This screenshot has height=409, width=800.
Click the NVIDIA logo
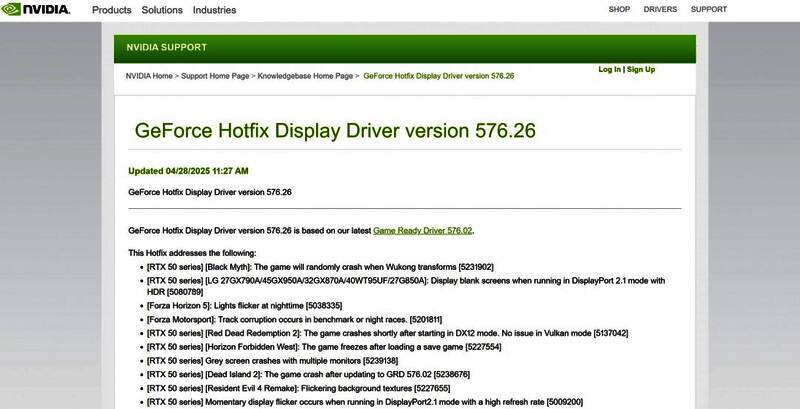(x=36, y=10)
